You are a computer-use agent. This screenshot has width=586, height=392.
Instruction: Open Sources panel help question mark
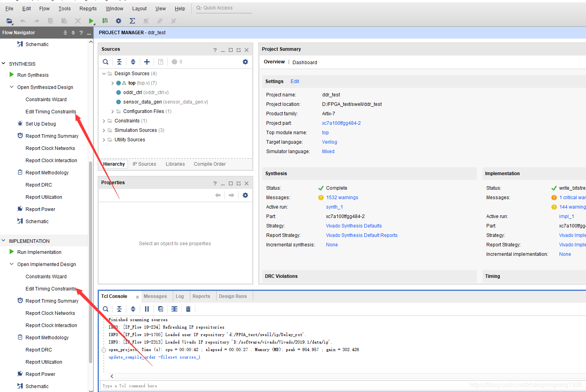pyautogui.click(x=215, y=50)
